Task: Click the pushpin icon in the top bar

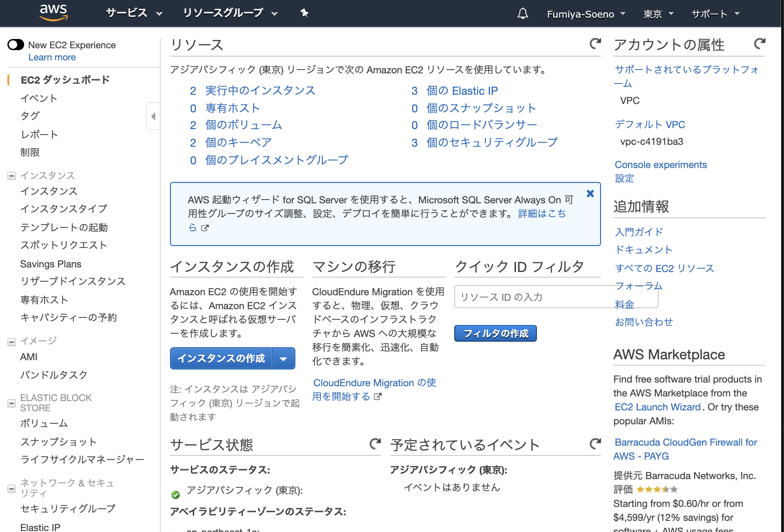Action: tap(304, 13)
